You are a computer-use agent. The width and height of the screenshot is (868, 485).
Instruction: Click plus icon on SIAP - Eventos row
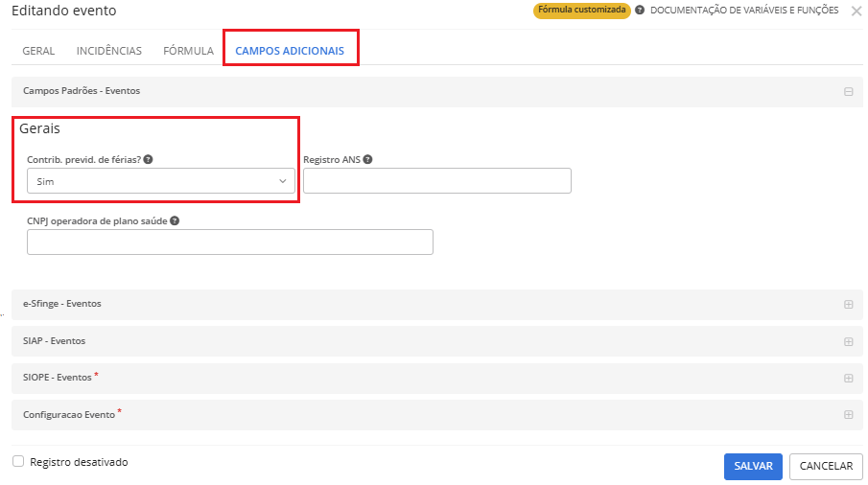click(x=848, y=341)
